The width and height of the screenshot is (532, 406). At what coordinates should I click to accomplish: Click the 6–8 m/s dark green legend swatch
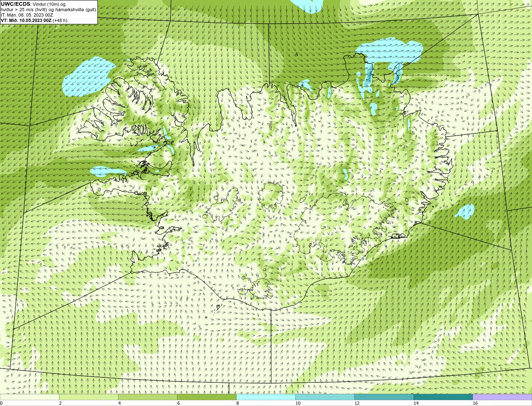(207, 397)
